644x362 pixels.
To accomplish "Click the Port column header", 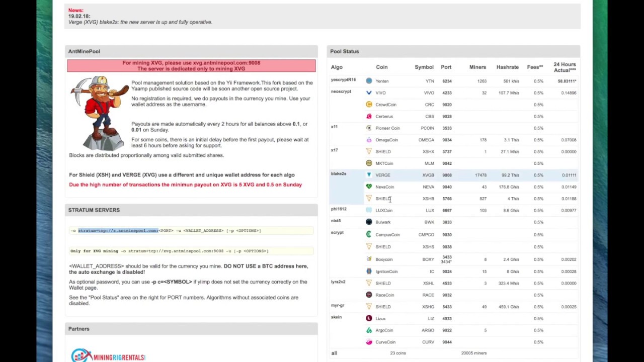I will click(446, 67).
